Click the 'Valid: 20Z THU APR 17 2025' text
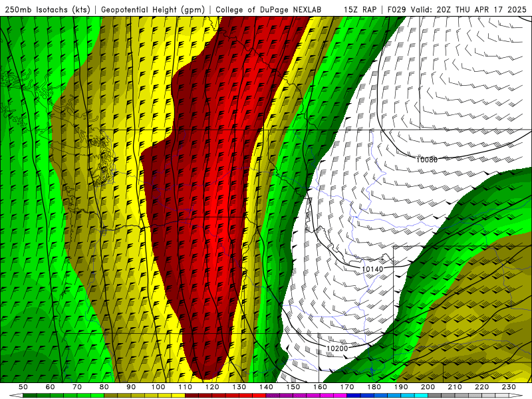This screenshot has height=399, width=532. tap(469, 9)
